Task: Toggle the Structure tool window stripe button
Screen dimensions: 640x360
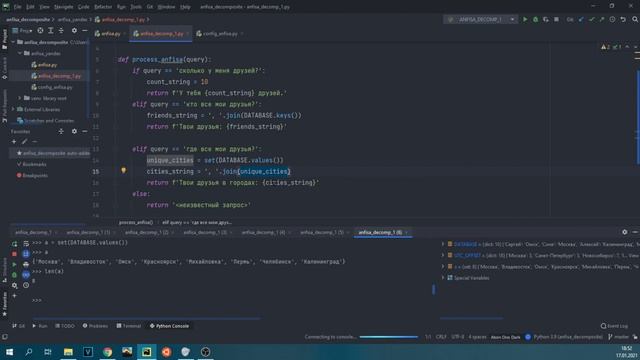Action: 4,269
